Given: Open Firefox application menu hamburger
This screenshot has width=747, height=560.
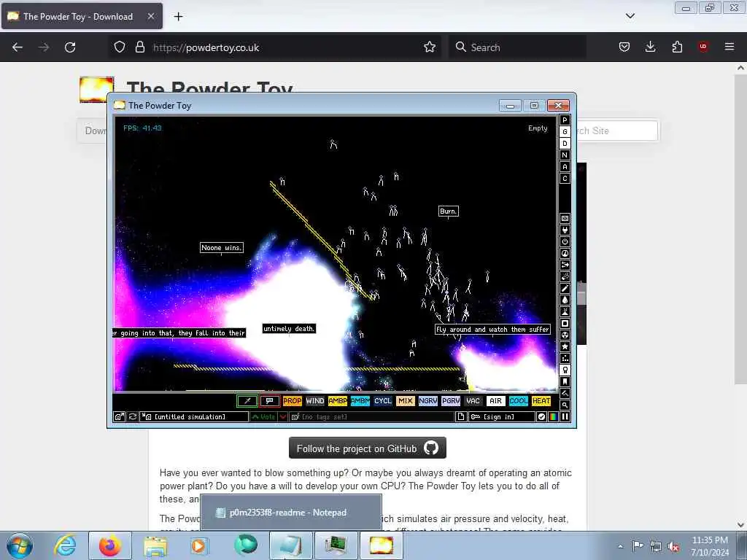Looking at the screenshot, I should point(729,47).
